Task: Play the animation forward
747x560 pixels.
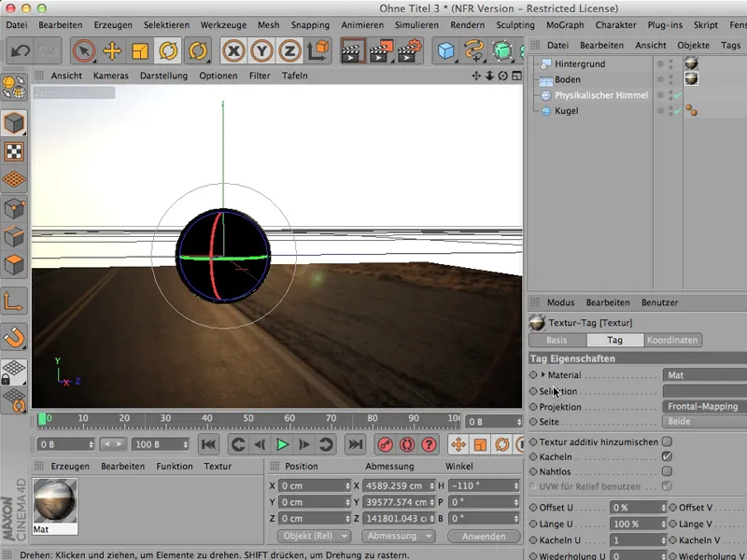Action: point(282,444)
